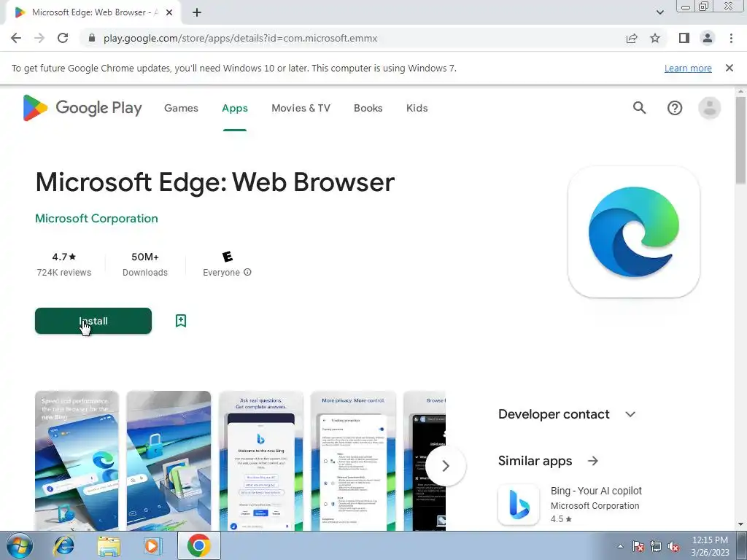Click the Google Play logo
The height and width of the screenshot is (560, 747).
82,108
